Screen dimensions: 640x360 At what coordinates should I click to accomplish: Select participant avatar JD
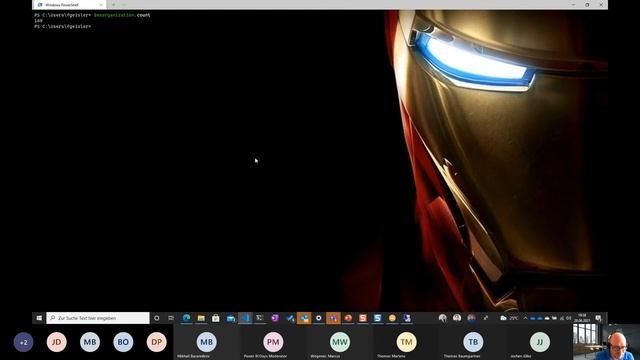pos(57,342)
